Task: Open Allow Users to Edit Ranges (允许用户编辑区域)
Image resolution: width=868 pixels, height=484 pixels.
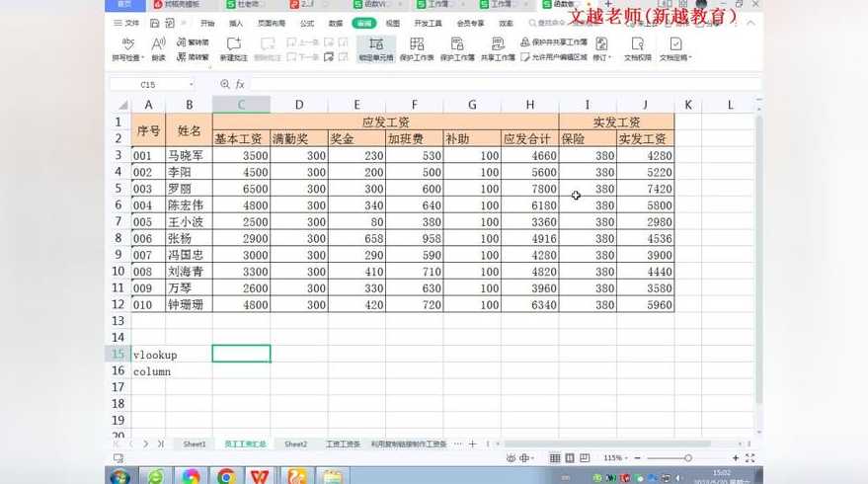Action: [554, 56]
